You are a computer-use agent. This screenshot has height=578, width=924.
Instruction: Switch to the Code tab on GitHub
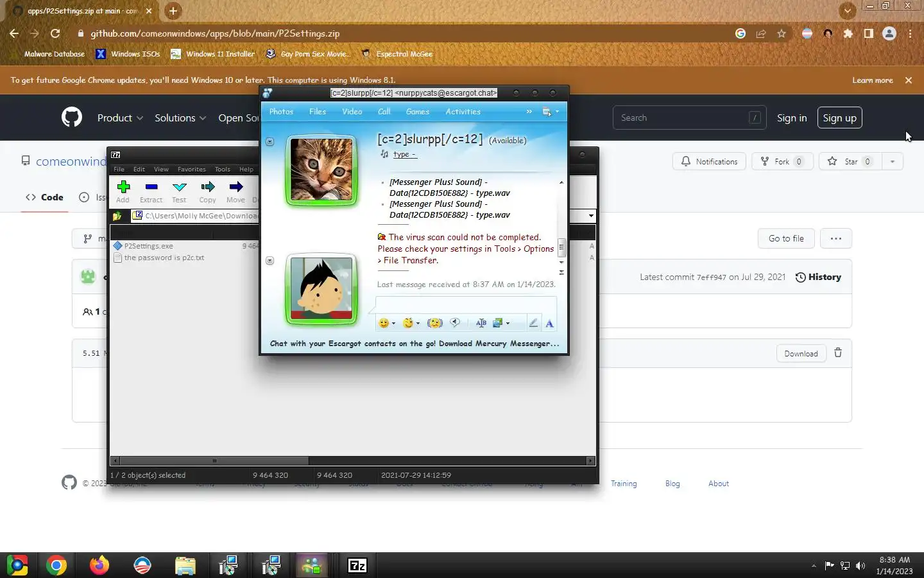[45, 197]
